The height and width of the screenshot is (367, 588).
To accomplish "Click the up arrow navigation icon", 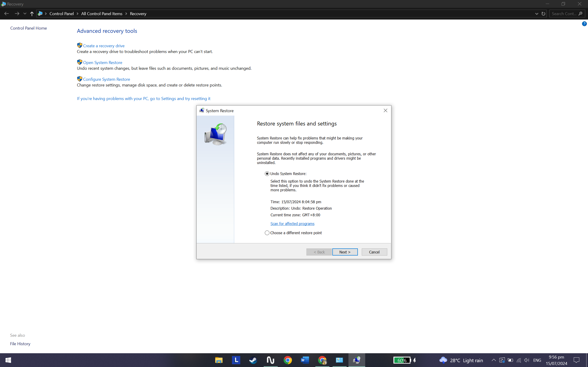I will coord(32,14).
